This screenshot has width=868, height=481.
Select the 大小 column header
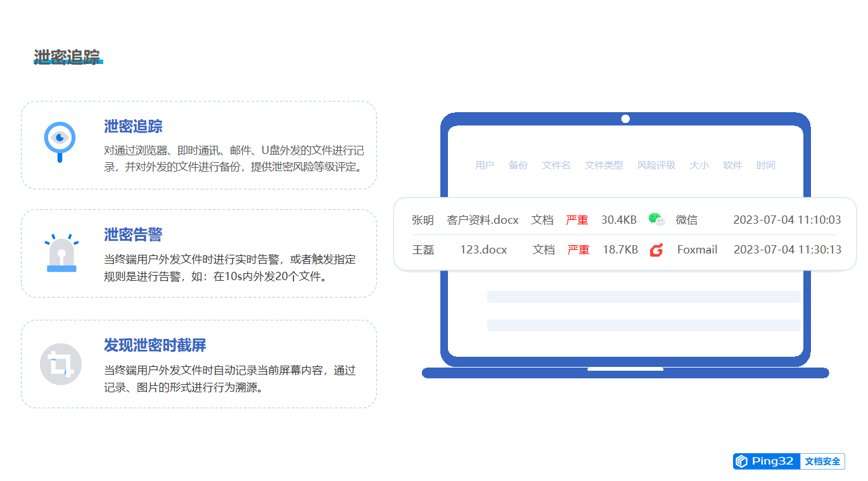pyautogui.click(x=699, y=165)
